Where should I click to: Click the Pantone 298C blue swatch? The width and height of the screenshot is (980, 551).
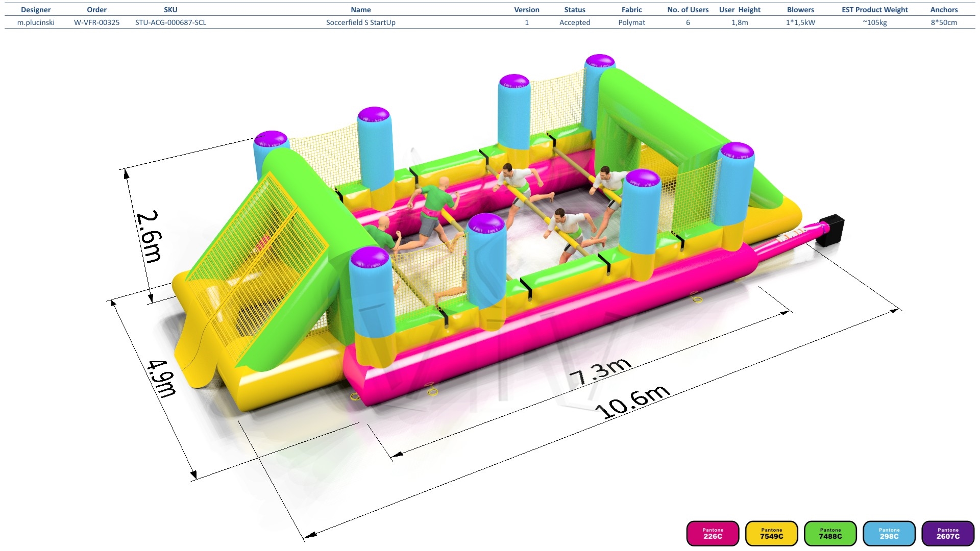pyautogui.click(x=889, y=533)
